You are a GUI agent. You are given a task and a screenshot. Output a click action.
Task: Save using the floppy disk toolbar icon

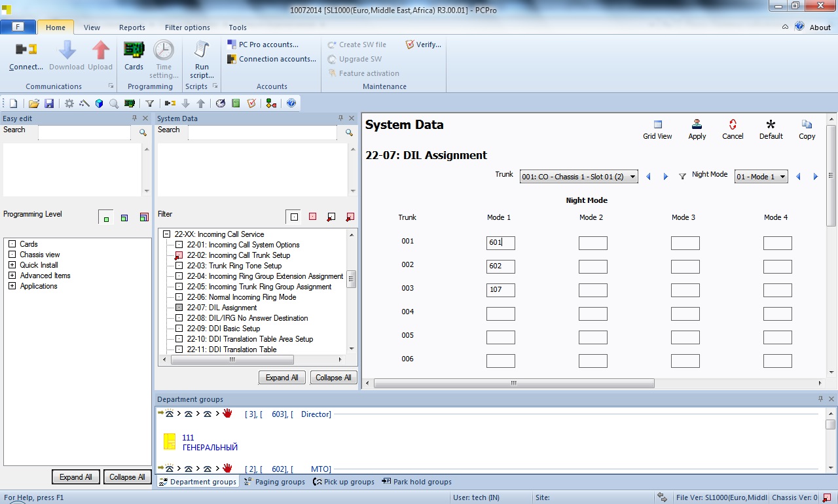tap(49, 103)
